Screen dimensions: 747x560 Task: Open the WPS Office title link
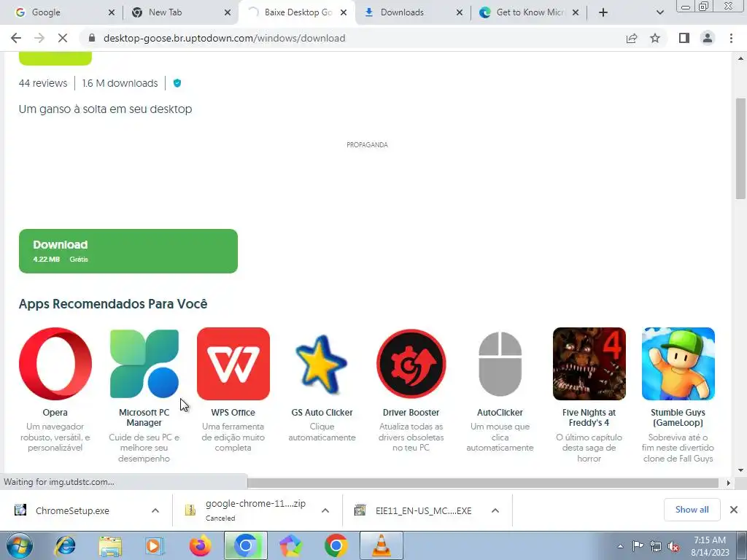(x=233, y=413)
